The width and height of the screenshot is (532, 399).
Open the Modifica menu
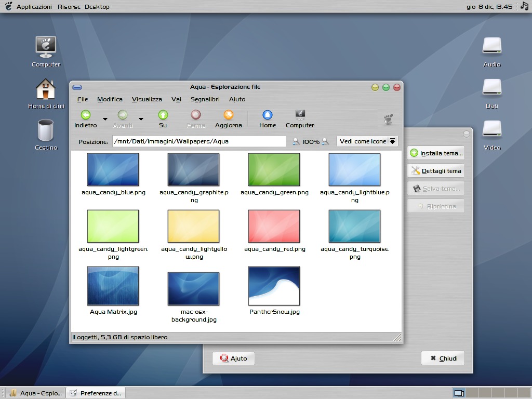click(110, 99)
